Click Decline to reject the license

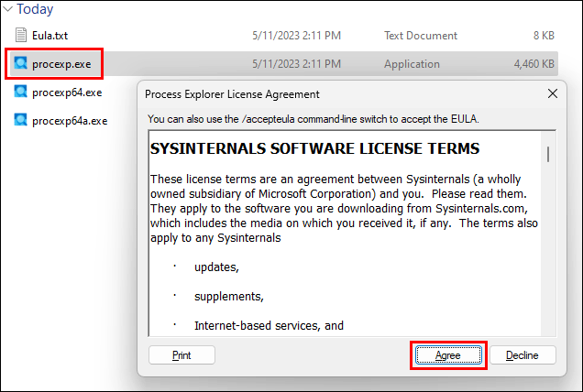point(522,355)
